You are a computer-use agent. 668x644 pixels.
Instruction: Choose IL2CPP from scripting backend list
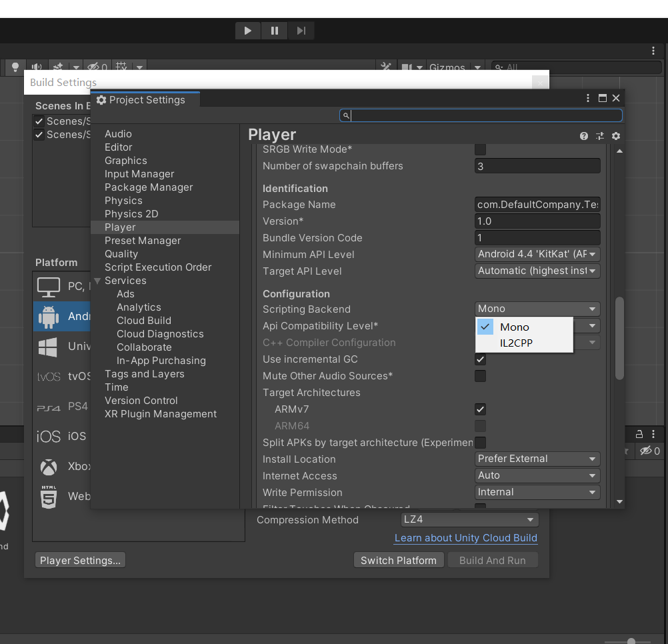517,343
